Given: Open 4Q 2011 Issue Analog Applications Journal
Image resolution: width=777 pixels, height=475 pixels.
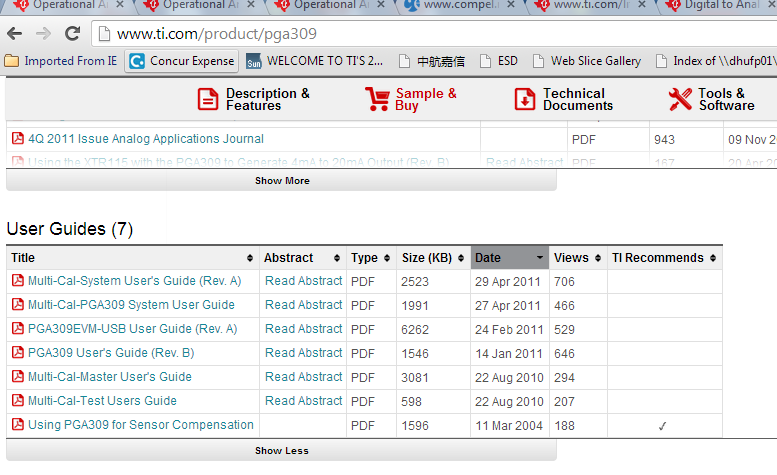Looking at the screenshot, I should point(146,139).
